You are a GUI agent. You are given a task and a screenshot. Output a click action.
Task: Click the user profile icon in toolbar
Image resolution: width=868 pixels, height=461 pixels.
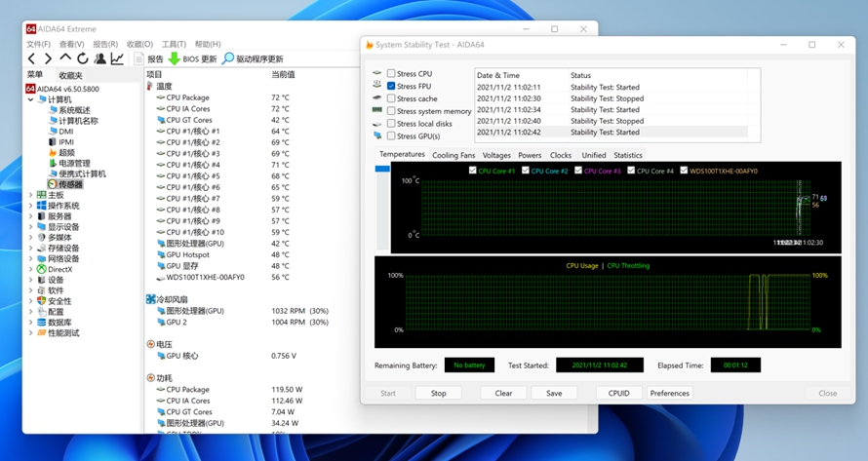tap(100, 59)
